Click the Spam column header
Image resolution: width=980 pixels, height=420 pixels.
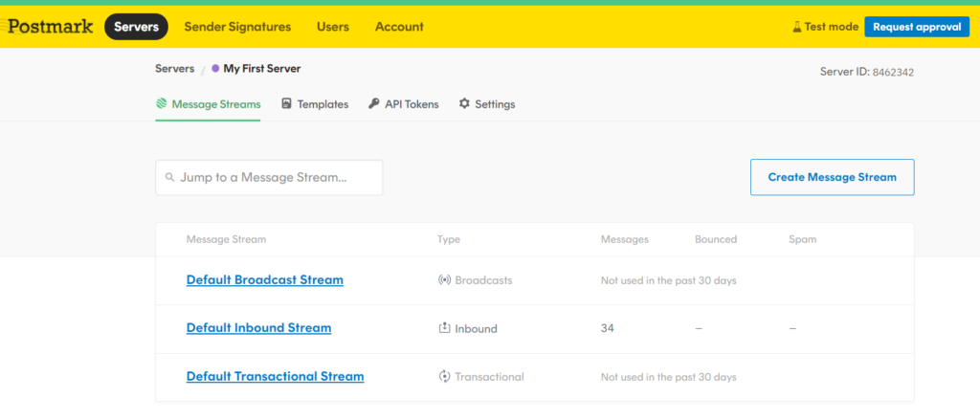(803, 239)
